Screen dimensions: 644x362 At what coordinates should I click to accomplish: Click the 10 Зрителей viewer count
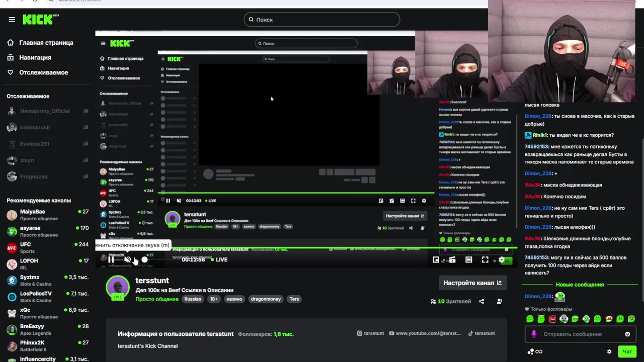coord(451,301)
